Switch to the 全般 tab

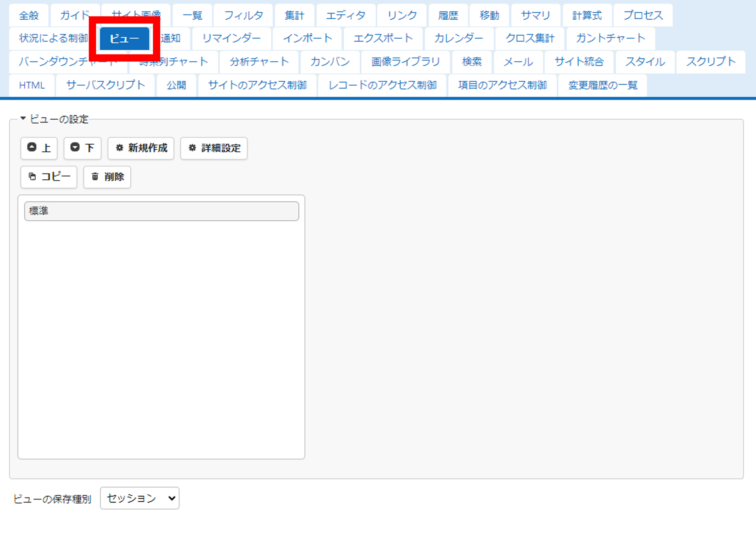pos(29,15)
